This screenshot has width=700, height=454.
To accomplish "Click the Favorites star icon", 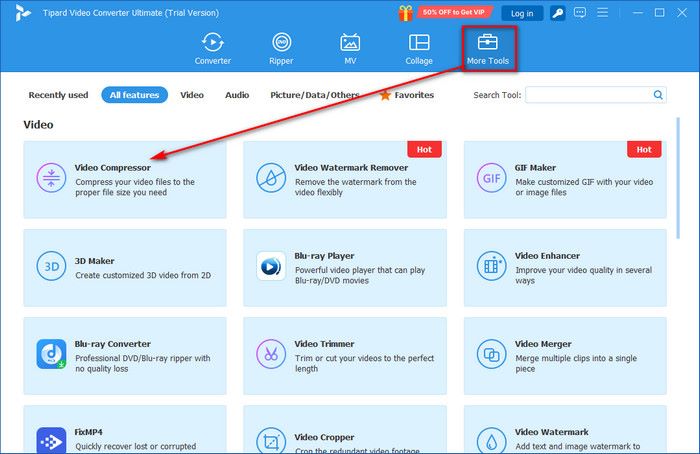I will (385, 95).
